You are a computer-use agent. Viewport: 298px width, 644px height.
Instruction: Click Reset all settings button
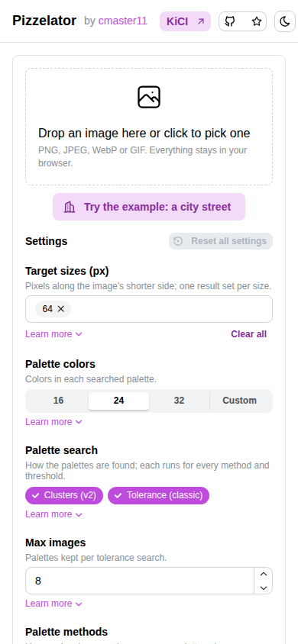coord(221,241)
